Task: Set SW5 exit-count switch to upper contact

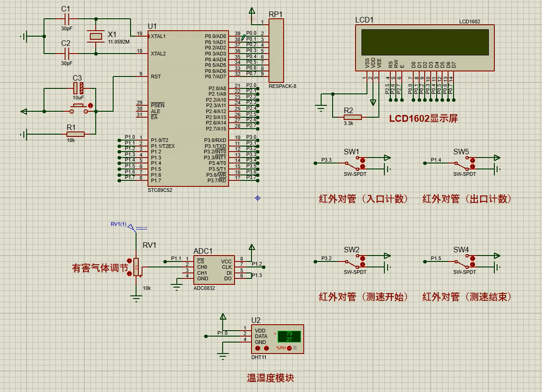Action: tap(472, 160)
